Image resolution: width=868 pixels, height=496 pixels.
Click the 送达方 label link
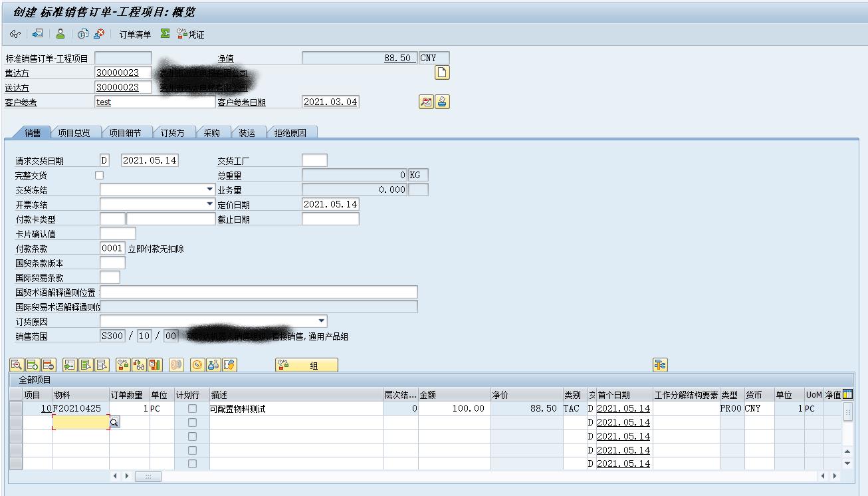click(17, 88)
